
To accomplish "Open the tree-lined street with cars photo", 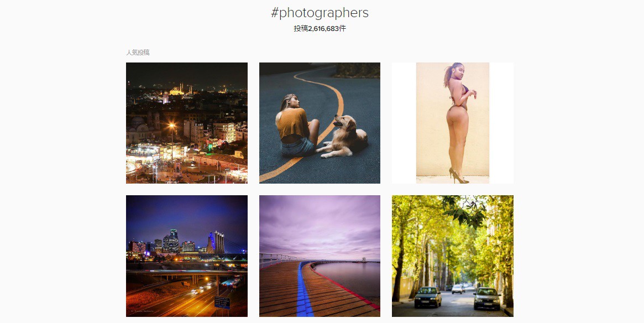I will coord(453,256).
